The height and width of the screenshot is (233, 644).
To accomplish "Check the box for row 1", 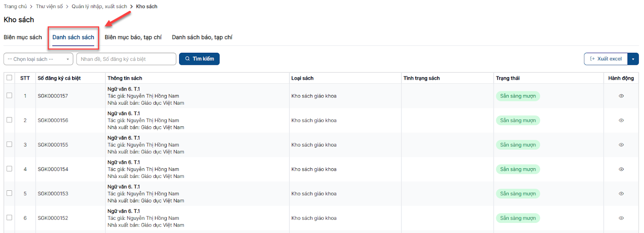I will click(9, 95).
